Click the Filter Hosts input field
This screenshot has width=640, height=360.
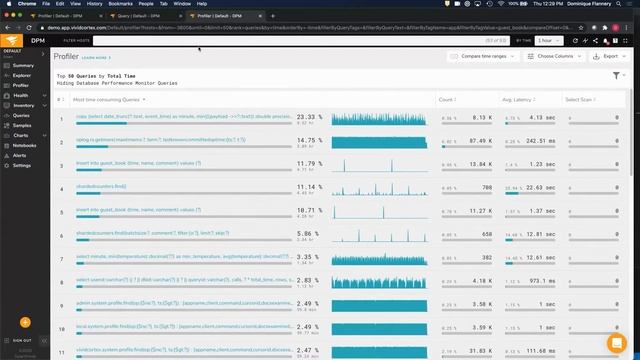point(302,40)
